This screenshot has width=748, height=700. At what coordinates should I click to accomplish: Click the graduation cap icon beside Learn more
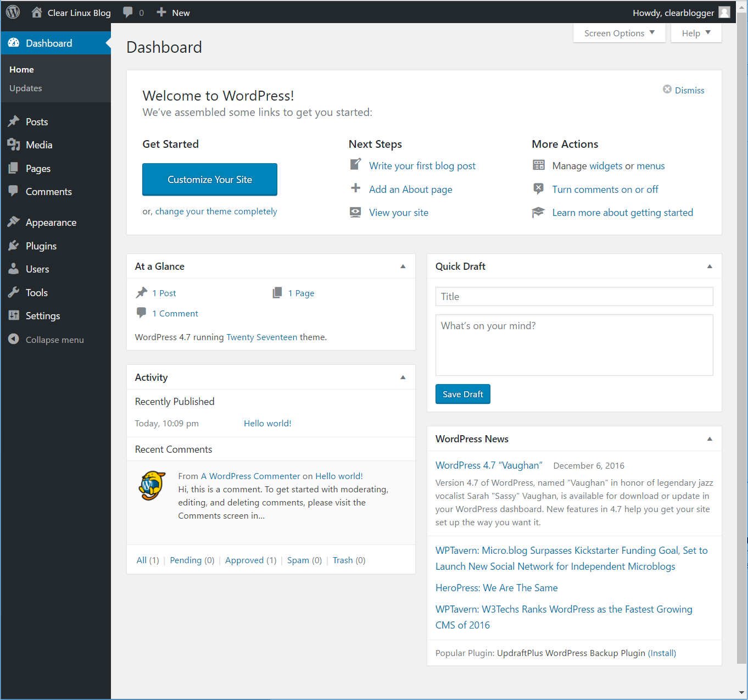538,212
